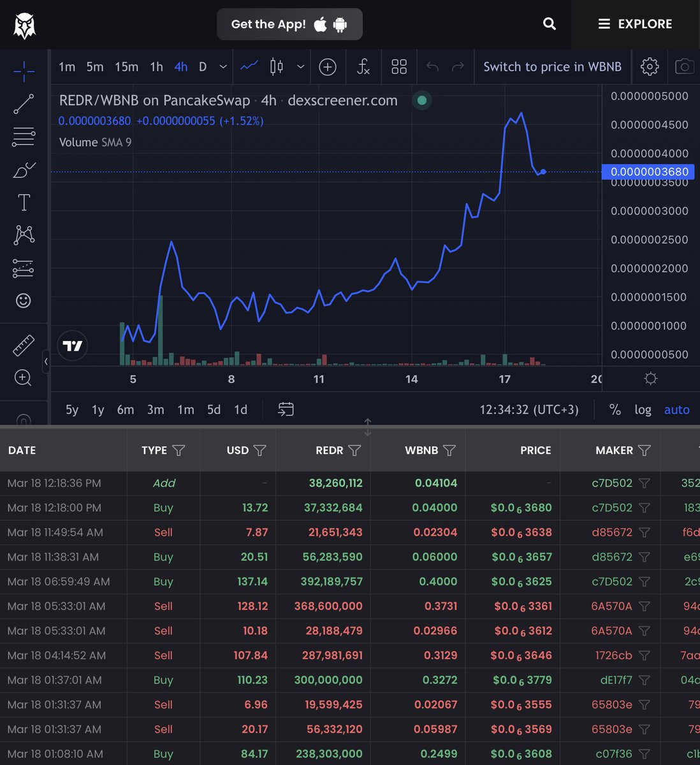Select the Fibonacci retracement lines tool

pyautogui.click(x=24, y=137)
